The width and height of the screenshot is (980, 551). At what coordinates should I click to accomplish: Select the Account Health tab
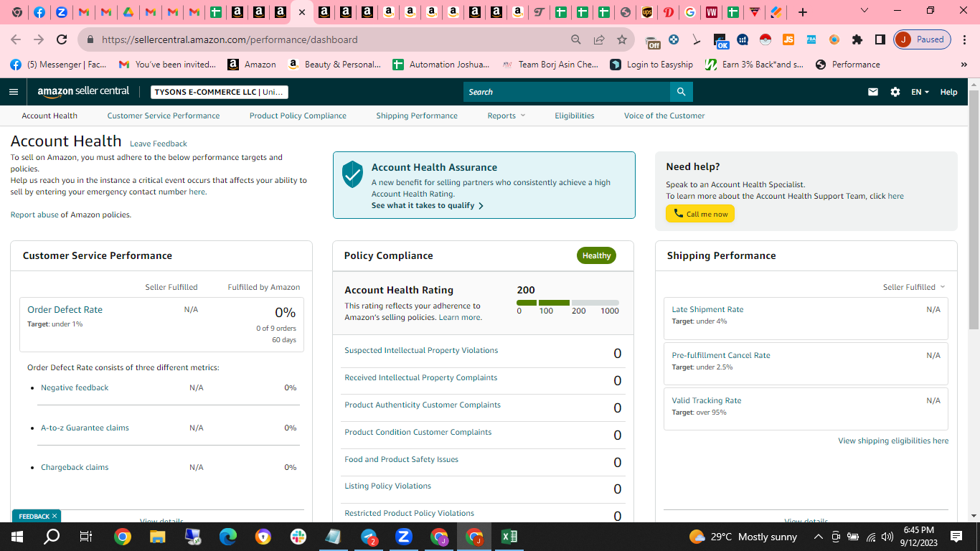coord(50,116)
